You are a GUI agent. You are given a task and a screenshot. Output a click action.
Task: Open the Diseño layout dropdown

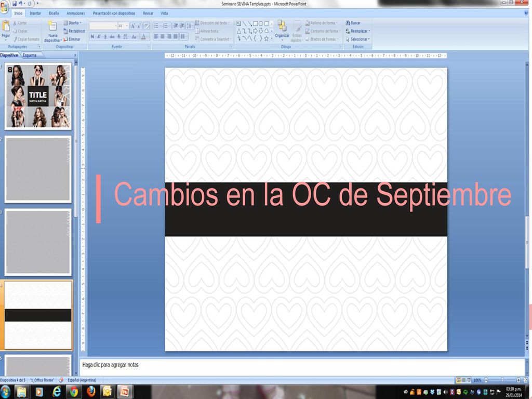tap(73, 23)
